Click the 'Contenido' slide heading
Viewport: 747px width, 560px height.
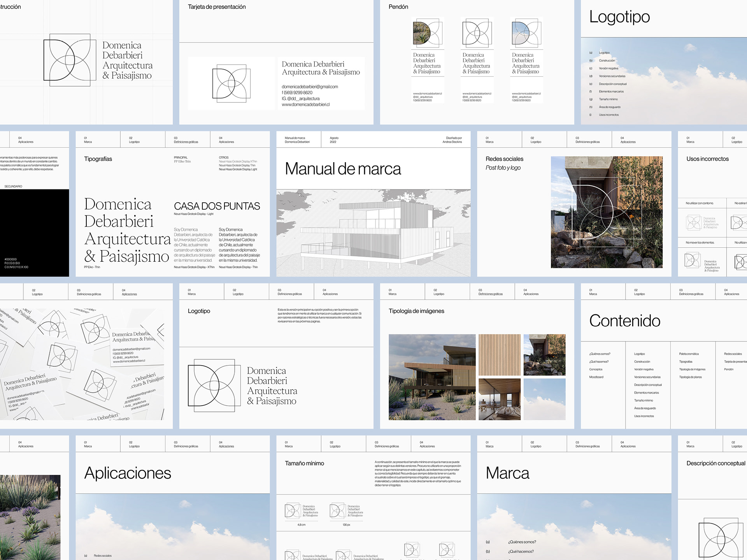click(625, 321)
